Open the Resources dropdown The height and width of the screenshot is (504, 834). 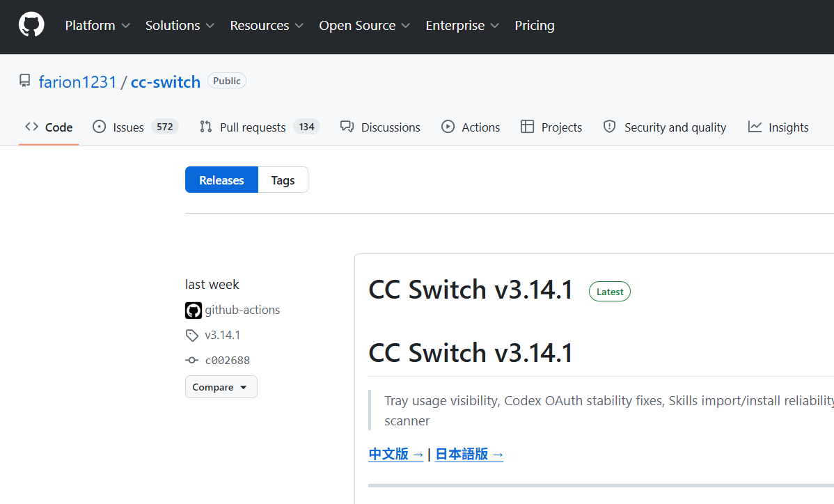(x=267, y=26)
